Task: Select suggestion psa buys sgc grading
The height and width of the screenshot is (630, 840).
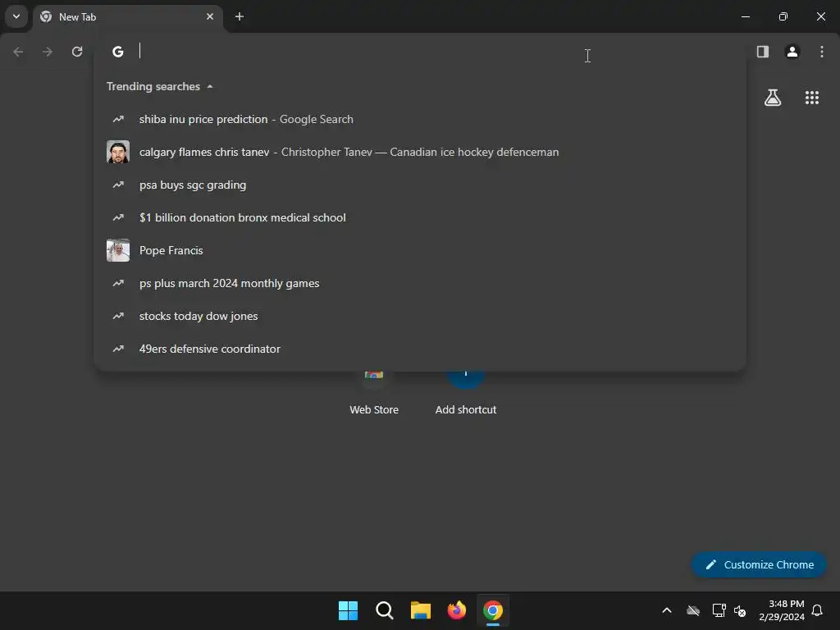Action: [420, 185]
